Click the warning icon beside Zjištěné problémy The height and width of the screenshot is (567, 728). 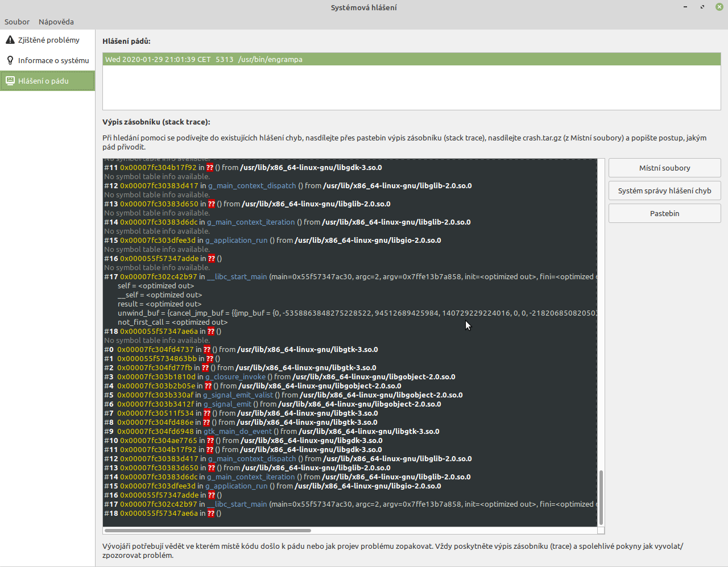click(x=10, y=40)
